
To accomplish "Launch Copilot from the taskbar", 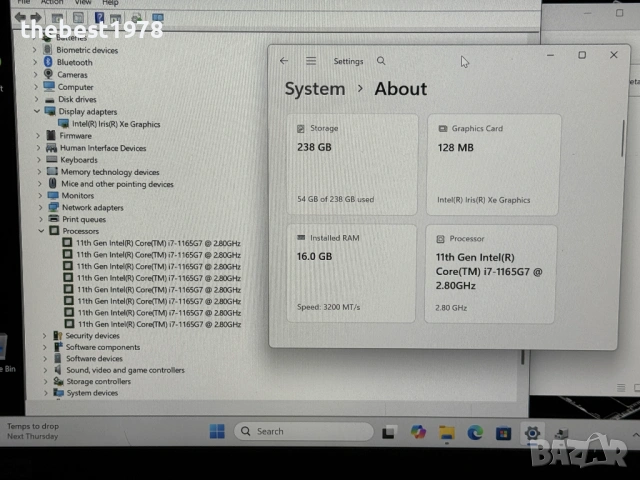I will click(x=418, y=432).
